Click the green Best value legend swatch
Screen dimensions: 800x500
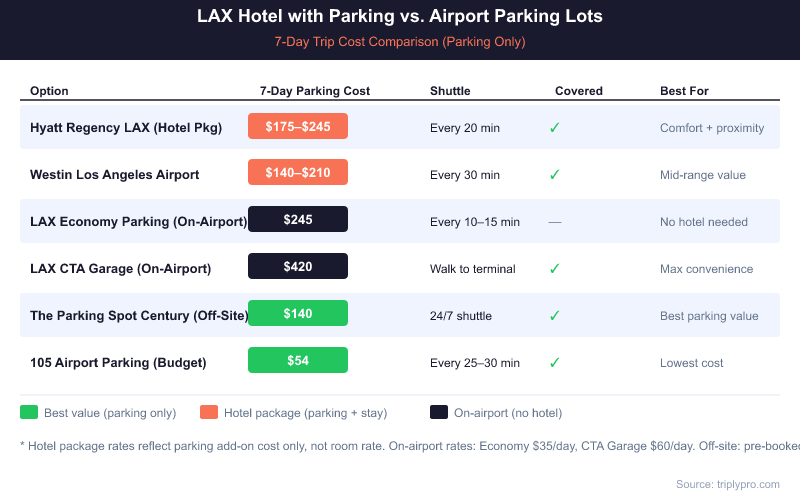coord(29,412)
